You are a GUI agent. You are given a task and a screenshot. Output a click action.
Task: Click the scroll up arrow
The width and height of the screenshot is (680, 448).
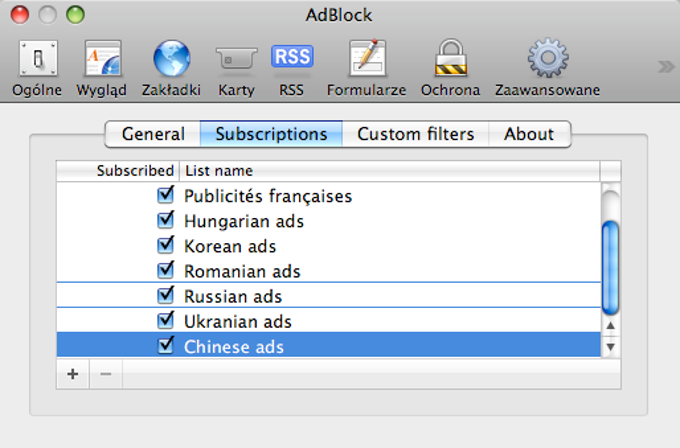tap(611, 325)
